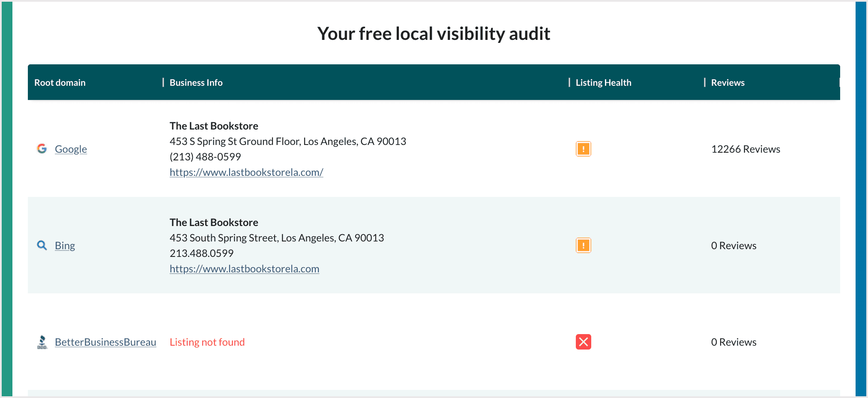Select The Last Bookstore business name
Screen dimensions: 868x398
pos(214,126)
